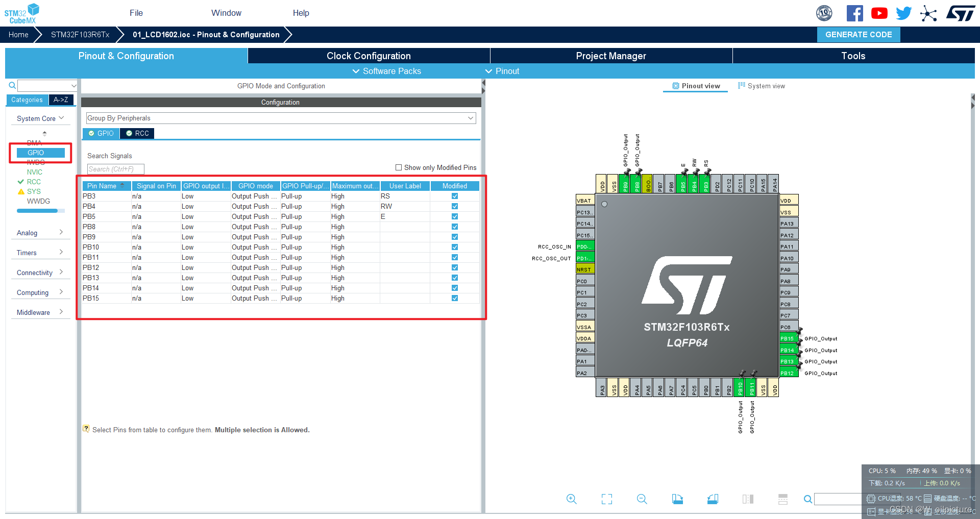Toggle Modified checkbox for PB10 row
980x519 pixels.
coord(455,247)
